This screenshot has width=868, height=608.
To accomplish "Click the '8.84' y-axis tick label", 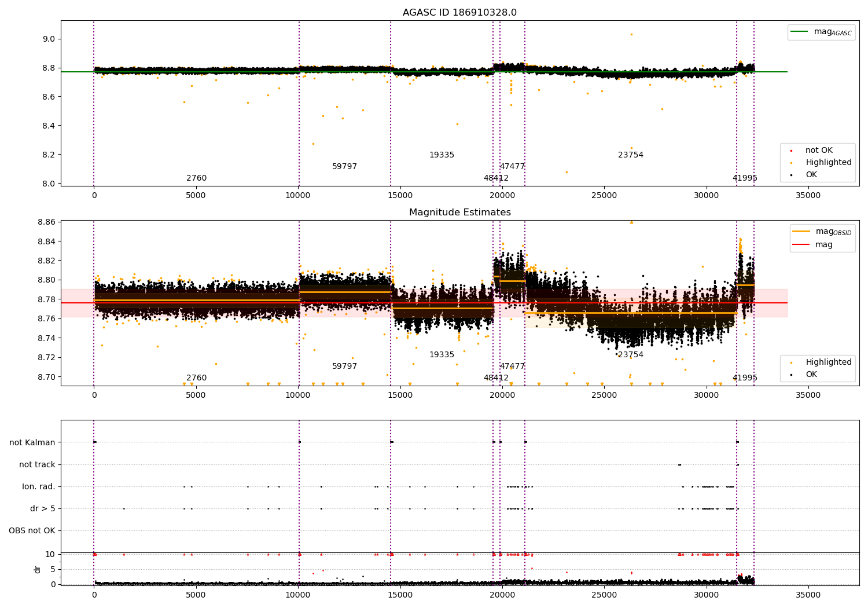I will pos(46,241).
